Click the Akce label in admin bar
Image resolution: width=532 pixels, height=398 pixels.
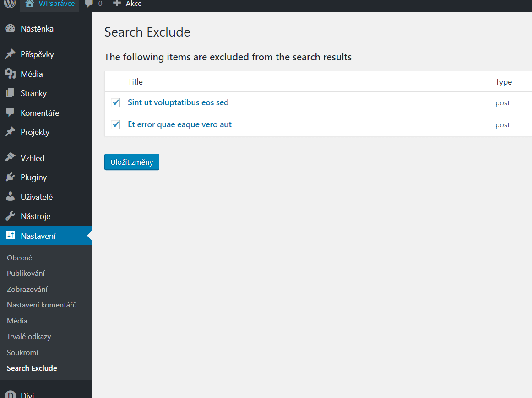[134, 4]
